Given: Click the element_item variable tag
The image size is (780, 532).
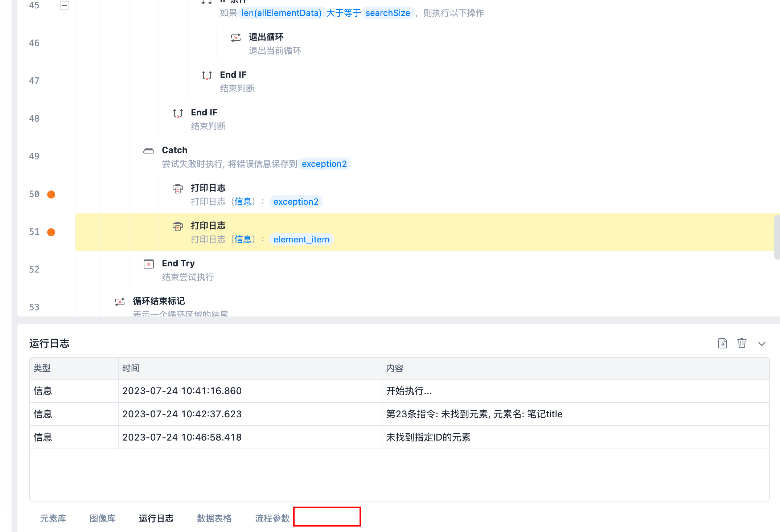Looking at the screenshot, I should click(x=301, y=240).
